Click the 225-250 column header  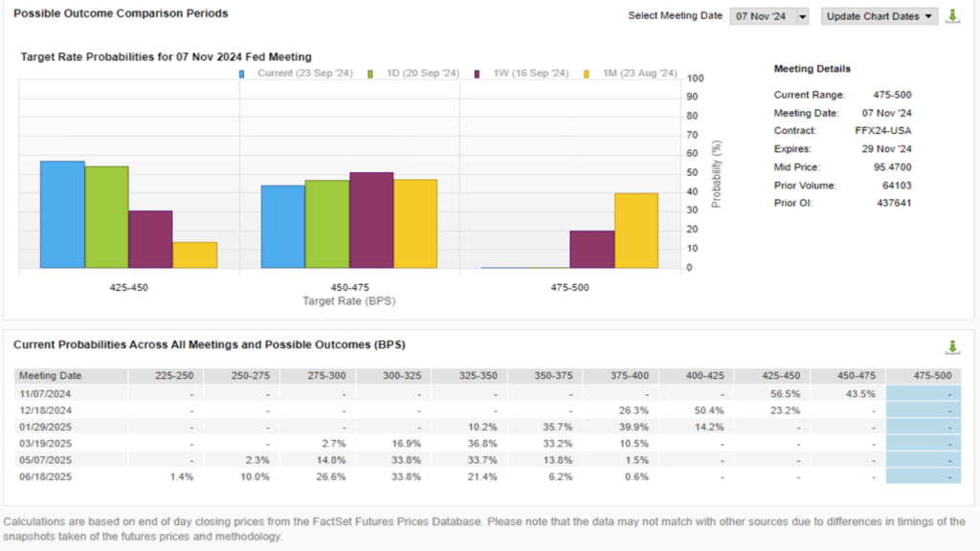click(x=166, y=375)
